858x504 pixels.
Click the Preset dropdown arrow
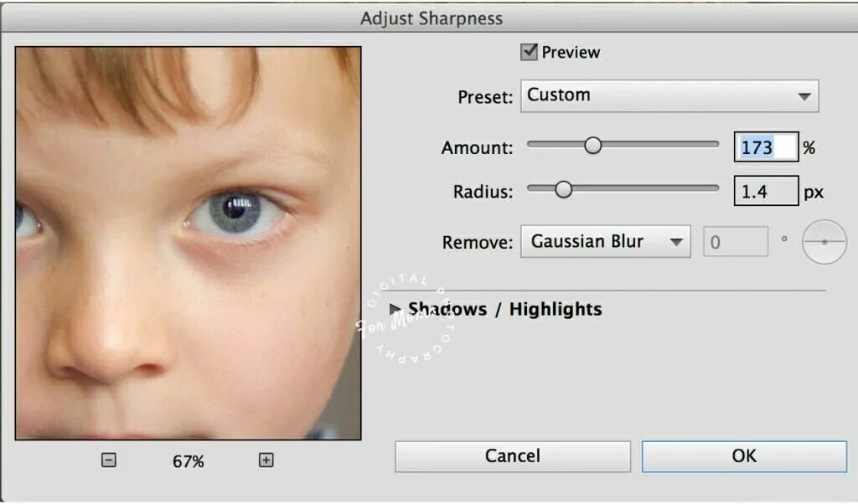tap(804, 97)
